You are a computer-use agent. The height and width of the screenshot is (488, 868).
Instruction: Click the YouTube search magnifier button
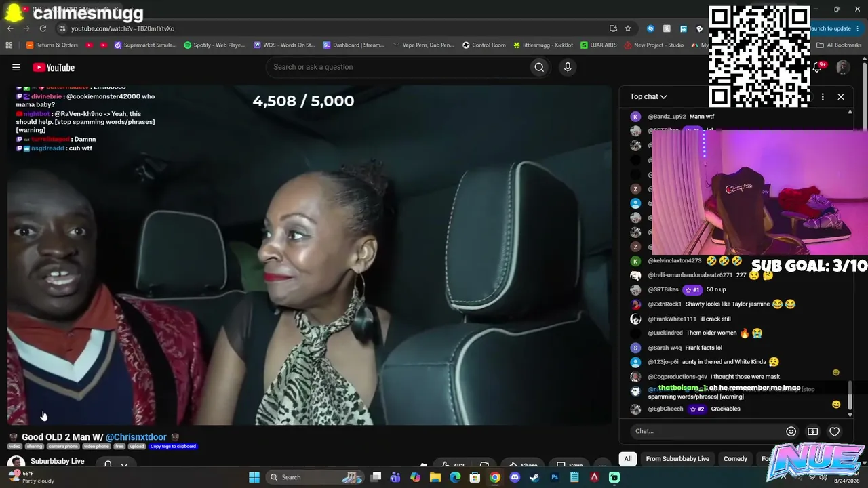coord(539,67)
